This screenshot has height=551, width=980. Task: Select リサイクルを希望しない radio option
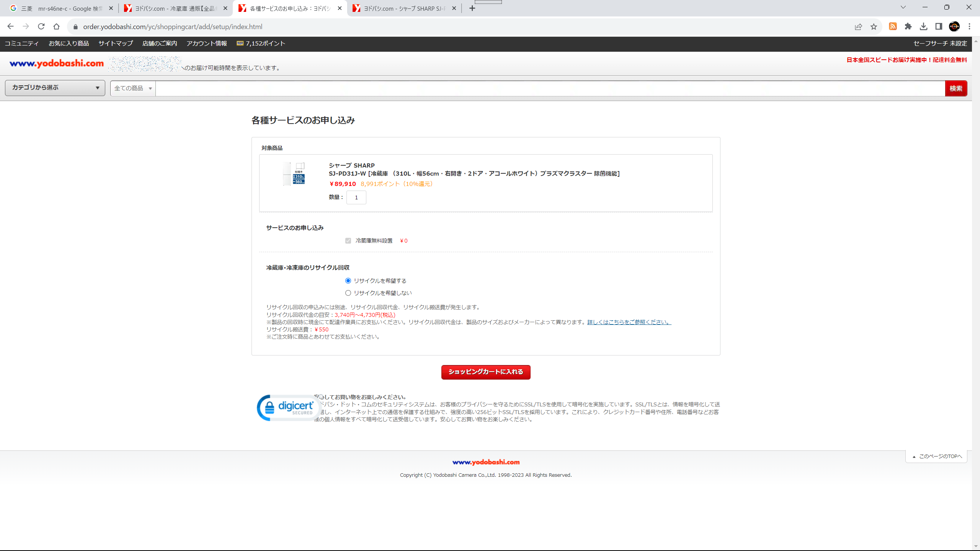click(348, 293)
